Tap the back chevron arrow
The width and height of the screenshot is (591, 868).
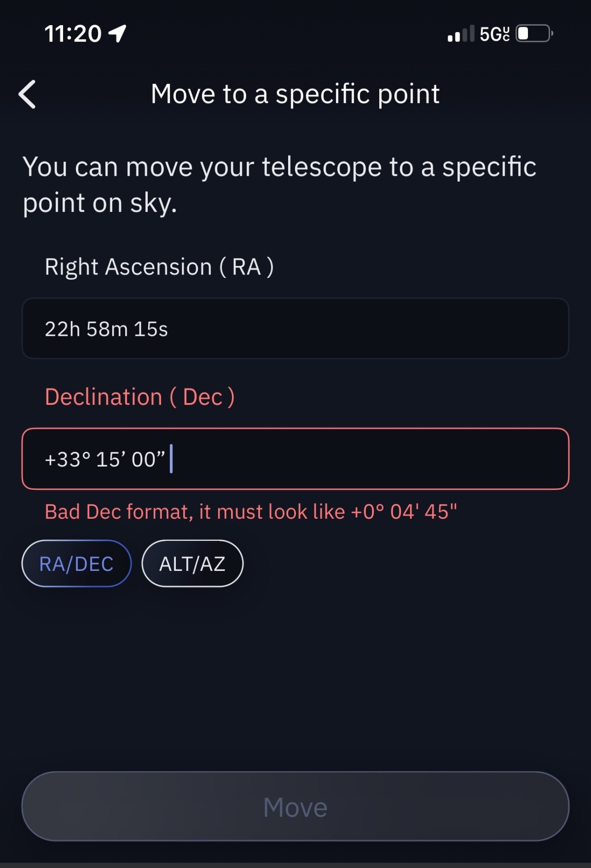[x=28, y=94]
